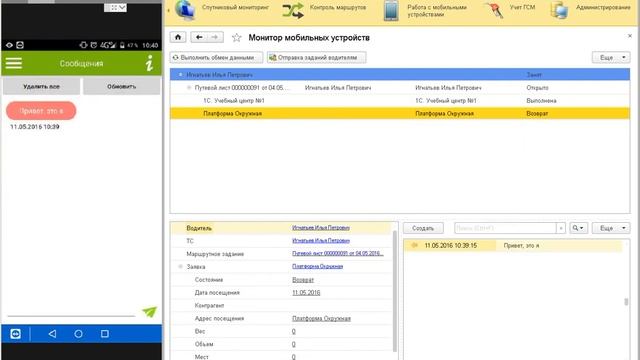
Task: Go back with left arrow button
Action: [x=199, y=37]
